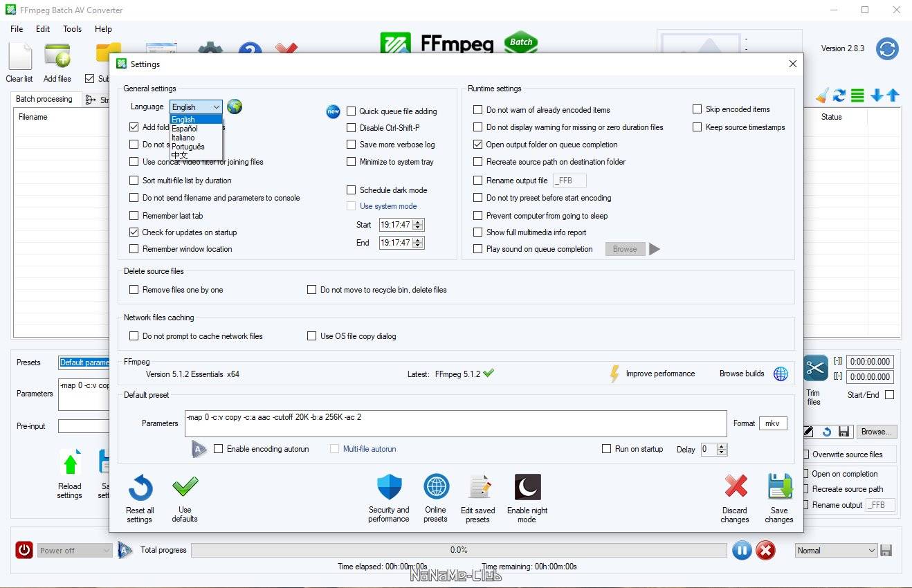Image resolution: width=912 pixels, height=588 pixels.
Task: Toggle Disable Ctrl-Shift-P checkbox
Action: tap(352, 128)
